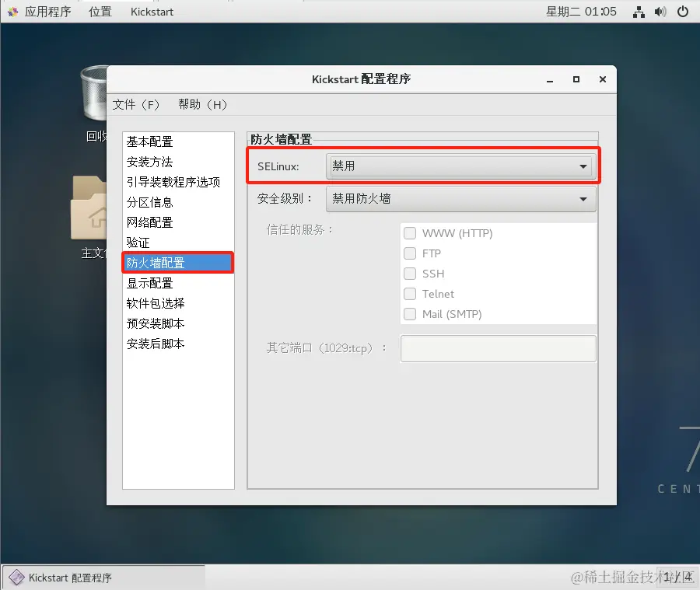Toggle the SSH checkbox

click(x=410, y=274)
